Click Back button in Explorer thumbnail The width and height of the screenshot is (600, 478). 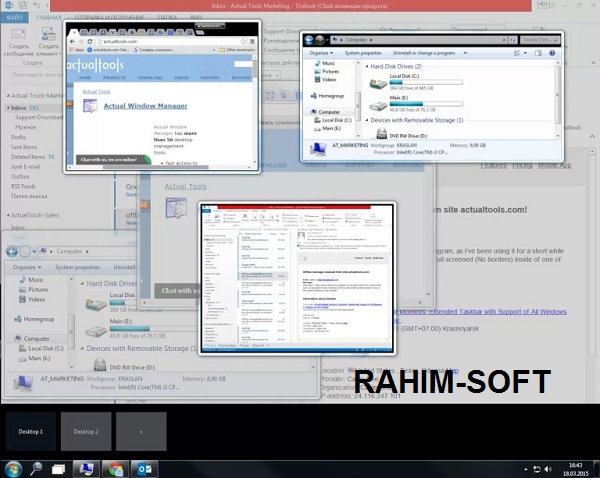click(x=309, y=40)
